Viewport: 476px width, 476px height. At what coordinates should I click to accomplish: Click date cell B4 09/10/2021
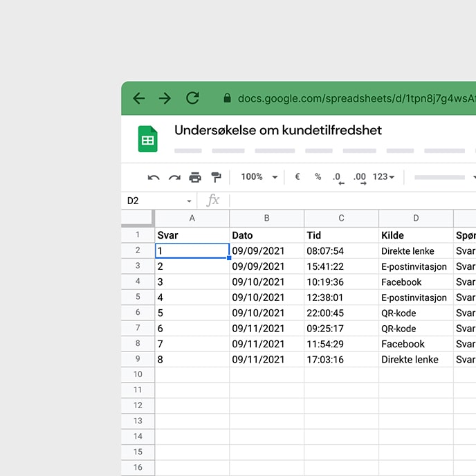pyautogui.click(x=267, y=282)
